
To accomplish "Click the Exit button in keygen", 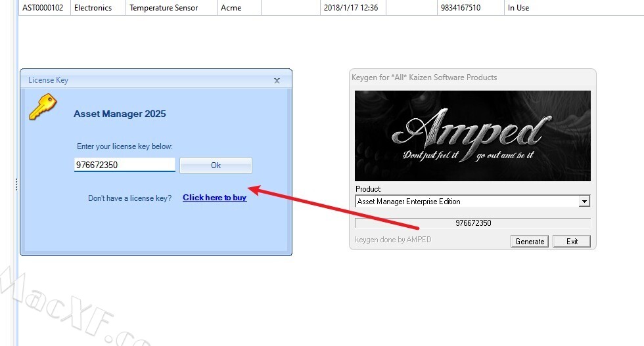I will pyautogui.click(x=572, y=242).
